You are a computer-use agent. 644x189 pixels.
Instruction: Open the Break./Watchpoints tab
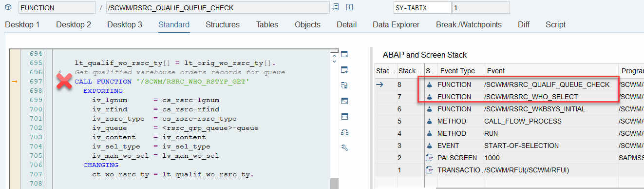[469, 24]
